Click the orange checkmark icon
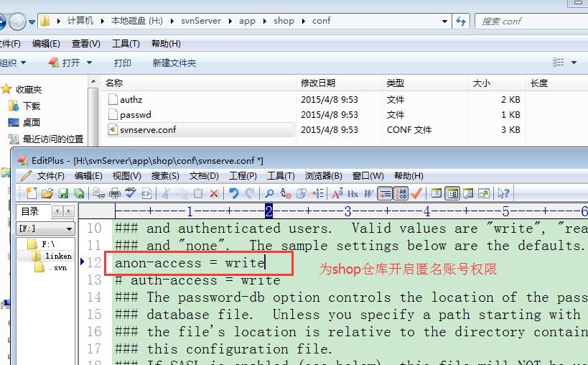The image size is (588, 365). point(416,193)
